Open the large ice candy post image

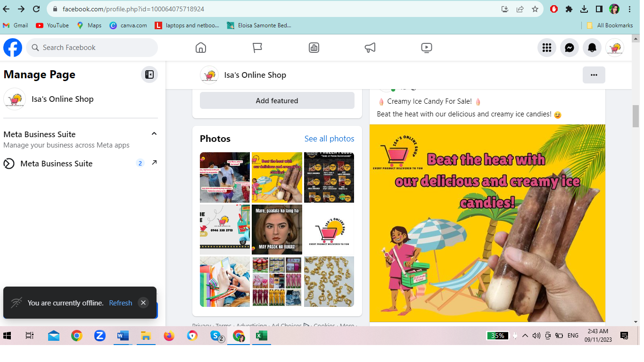(x=487, y=223)
